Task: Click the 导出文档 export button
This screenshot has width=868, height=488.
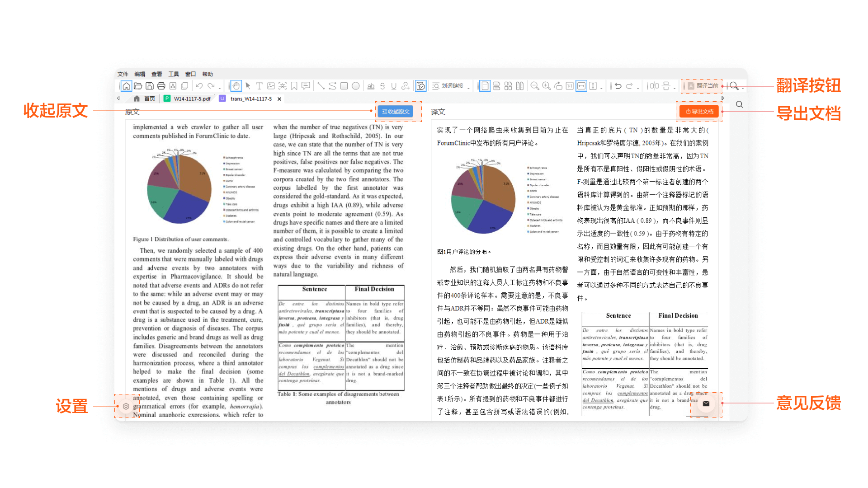Action: coord(699,112)
